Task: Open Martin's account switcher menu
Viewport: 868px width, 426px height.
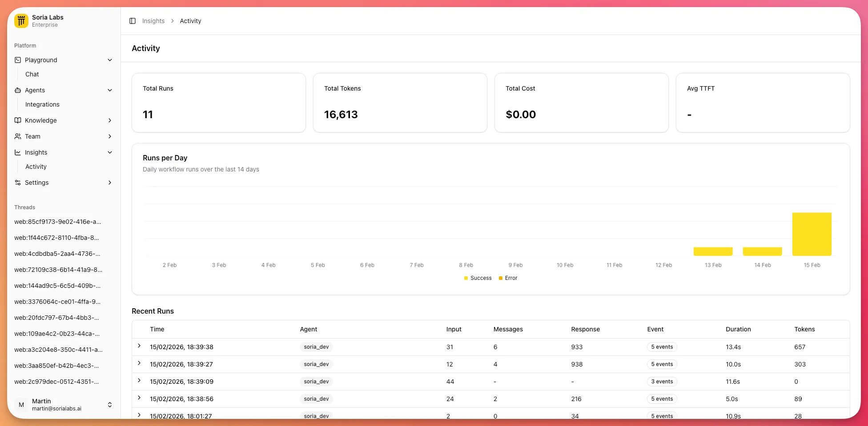Action: pyautogui.click(x=110, y=405)
